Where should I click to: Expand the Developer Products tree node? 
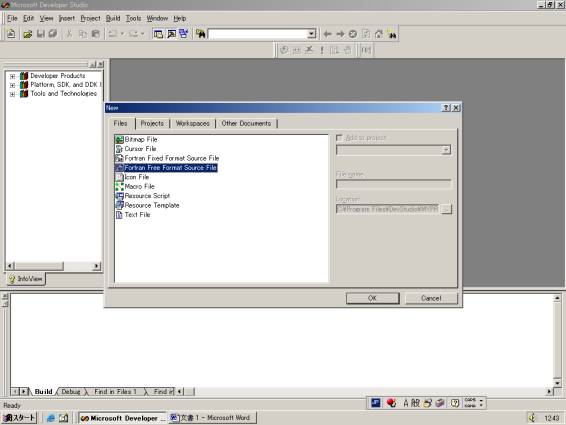coord(13,76)
